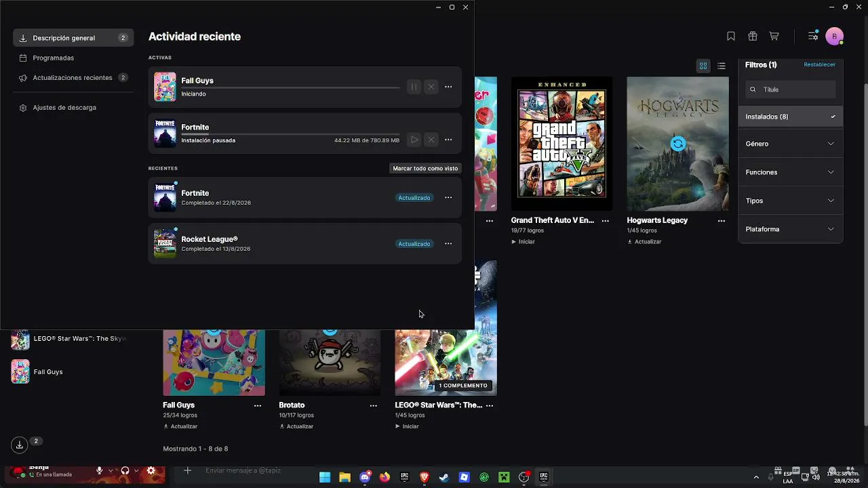Open the Windows Start menu
This screenshot has width=868, height=488.
tap(325, 477)
